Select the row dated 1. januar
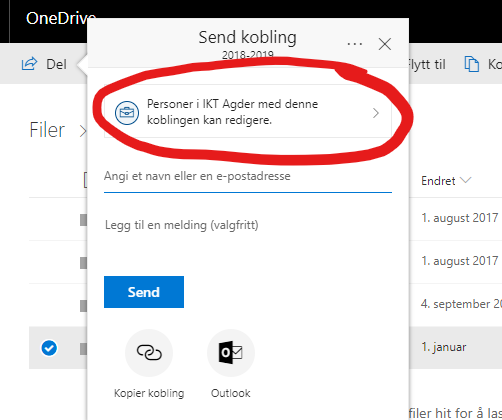The width and height of the screenshot is (502, 420). 265,348
